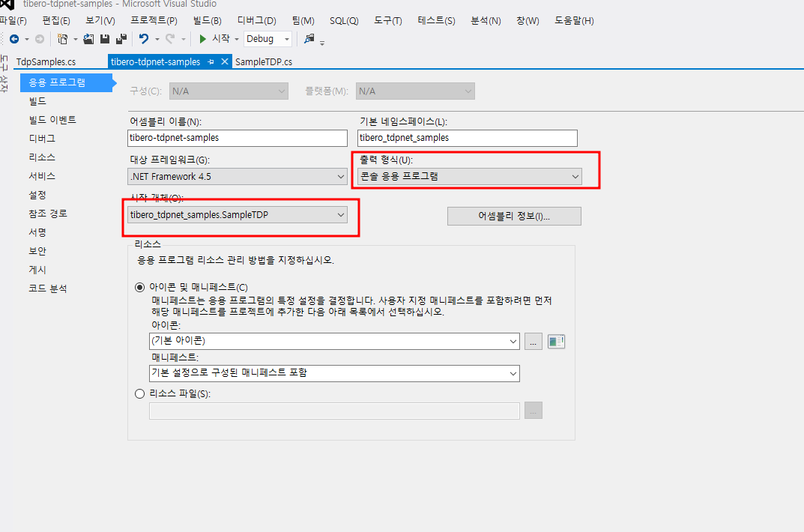Select the 빌드 이벤트 properties page
Screen dimensions: 804x532
point(52,120)
